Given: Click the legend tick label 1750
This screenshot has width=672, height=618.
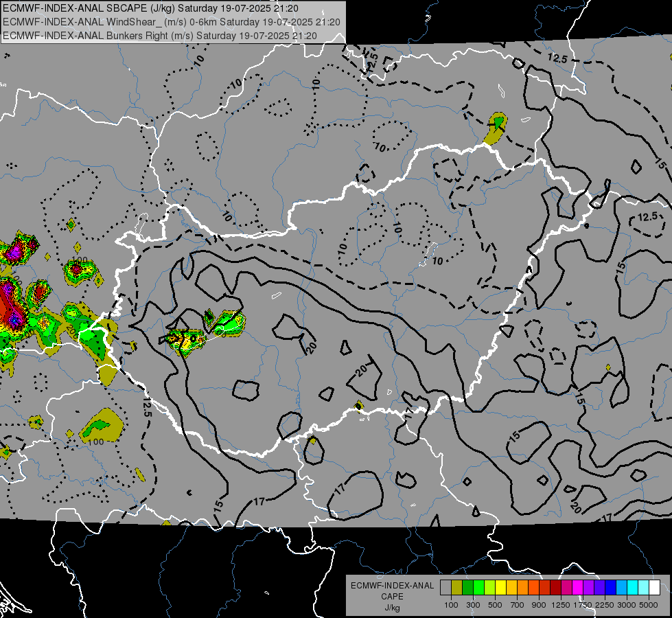Looking at the screenshot, I should [x=583, y=605].
